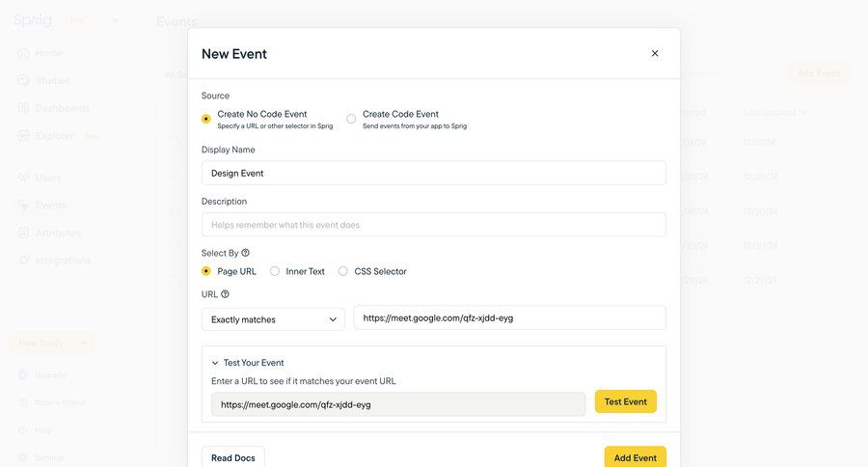The image size is (868, 467).
Task: Open the Dashboards sidebar icon
Action: click(23, 108)
